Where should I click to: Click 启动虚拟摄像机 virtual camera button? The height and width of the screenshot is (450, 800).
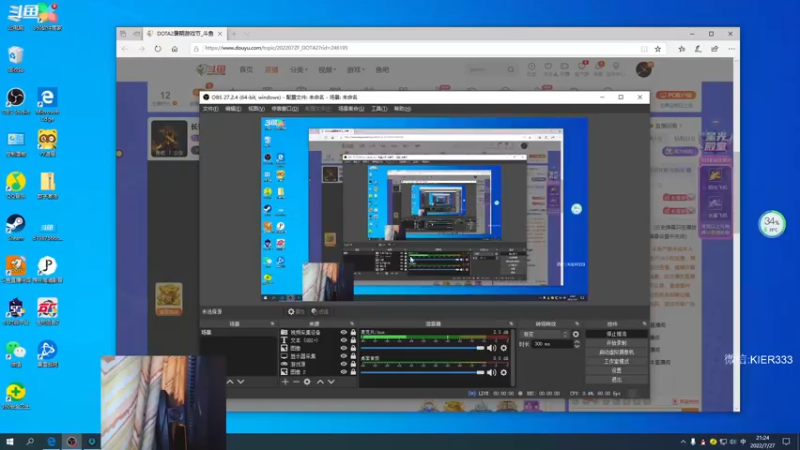pos(616,352)
